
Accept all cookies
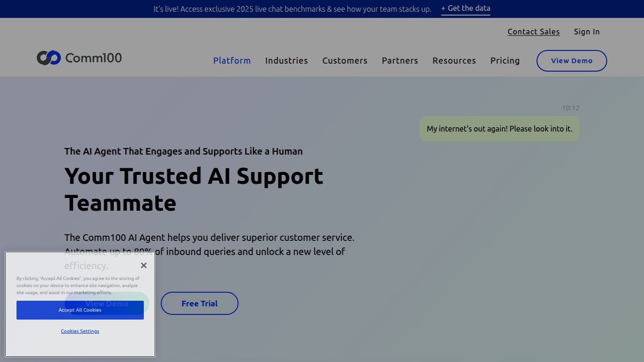pyautogui.click(x=80, y=310)
